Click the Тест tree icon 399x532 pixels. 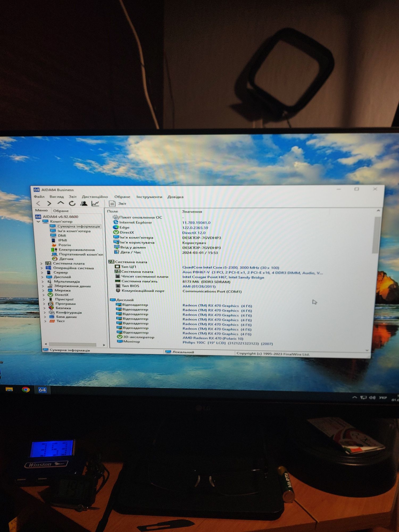(52, 321)
